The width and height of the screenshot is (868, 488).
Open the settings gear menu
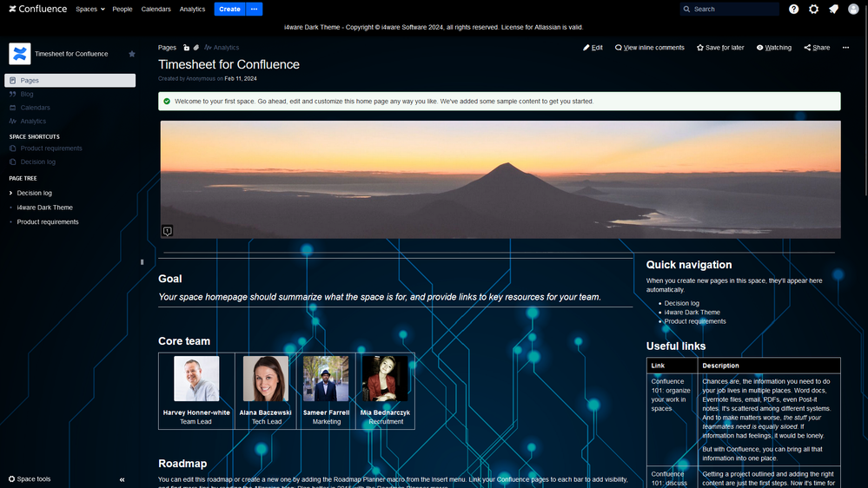[814, 9]
